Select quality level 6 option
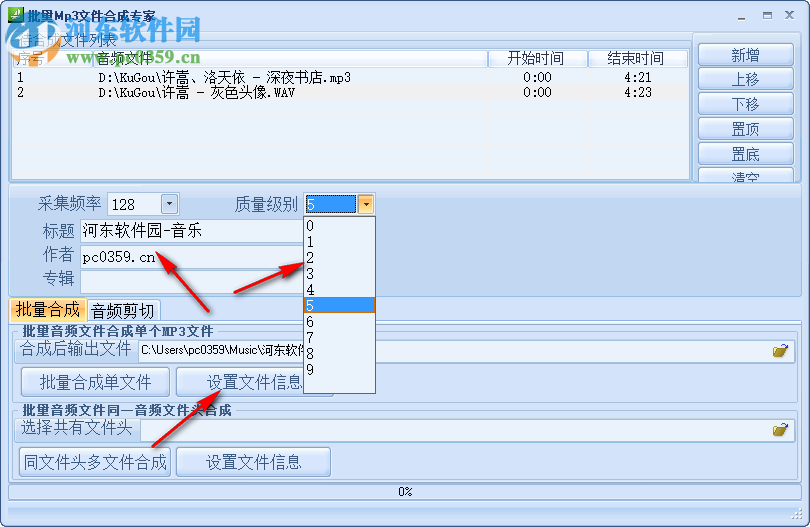Screen dimensions: 810x527 coord(339,322)
